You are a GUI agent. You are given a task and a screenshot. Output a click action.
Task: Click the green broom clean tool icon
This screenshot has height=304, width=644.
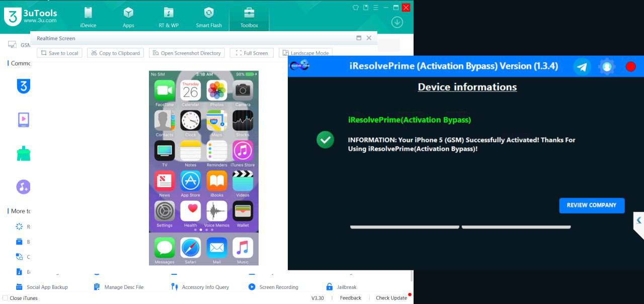tap(23, 154)
